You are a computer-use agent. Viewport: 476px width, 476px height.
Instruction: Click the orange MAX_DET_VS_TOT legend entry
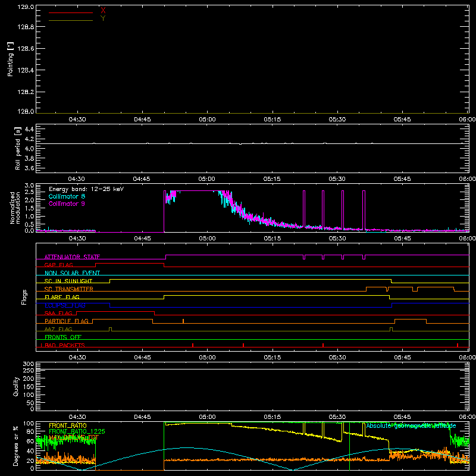click(x=74, y=437)
